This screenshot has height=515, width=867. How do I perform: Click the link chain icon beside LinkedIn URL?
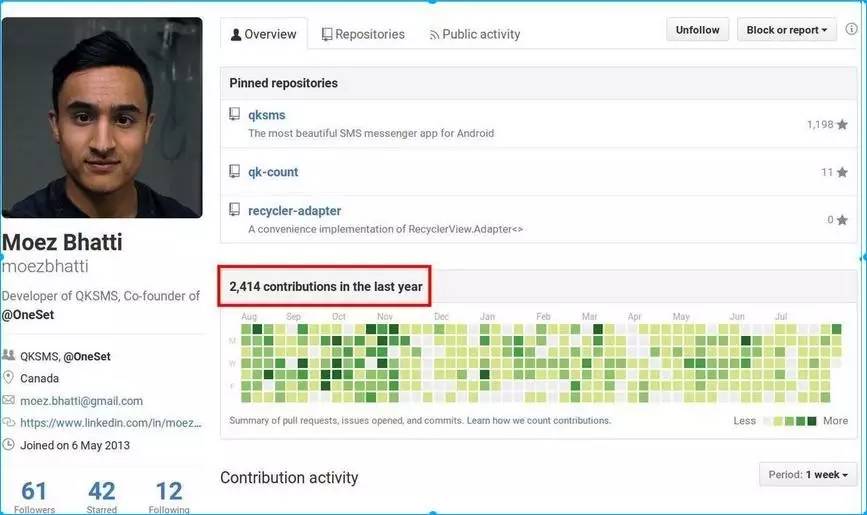pos(8,423)
